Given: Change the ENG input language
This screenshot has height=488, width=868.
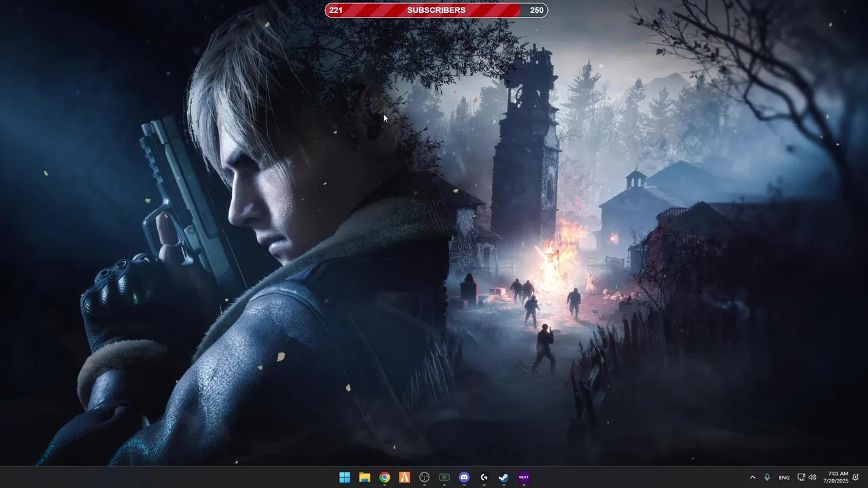Looking at the screenshot, I should click(784, 478).
